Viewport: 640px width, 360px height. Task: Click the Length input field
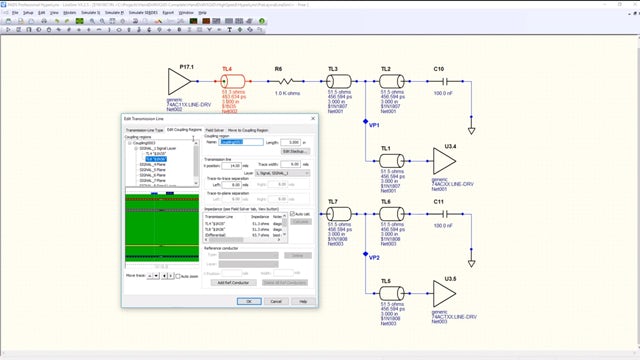point(291,142)
